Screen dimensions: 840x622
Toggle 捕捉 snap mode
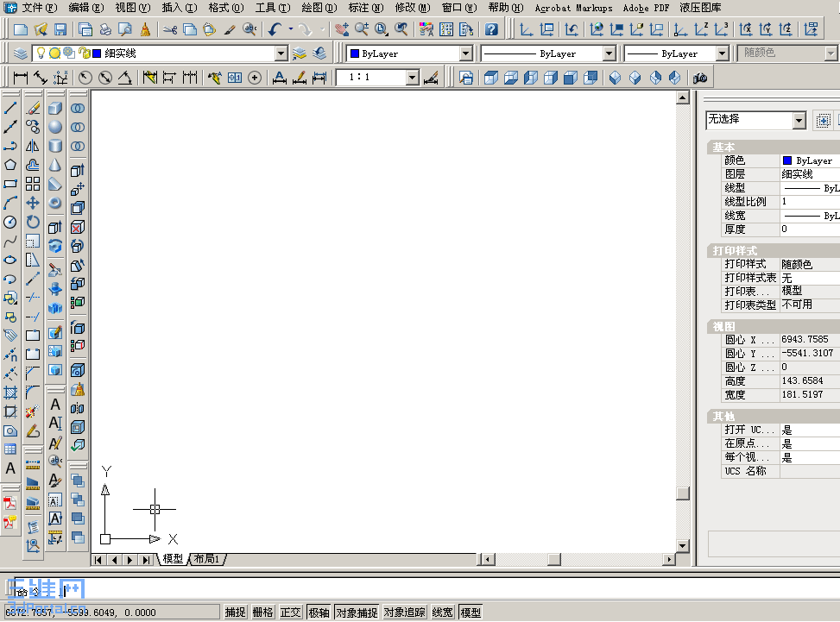(235, 612)
